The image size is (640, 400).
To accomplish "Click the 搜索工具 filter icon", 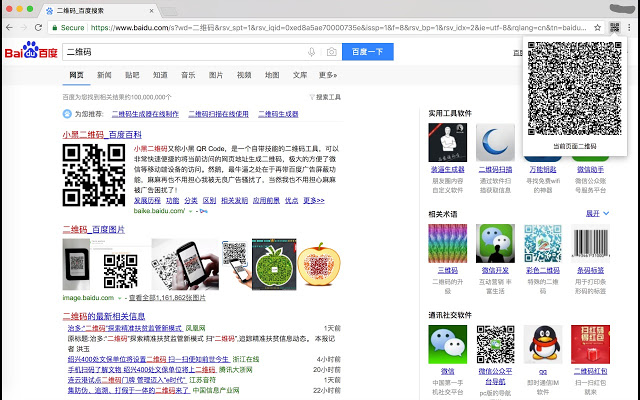I will (312, 97).
